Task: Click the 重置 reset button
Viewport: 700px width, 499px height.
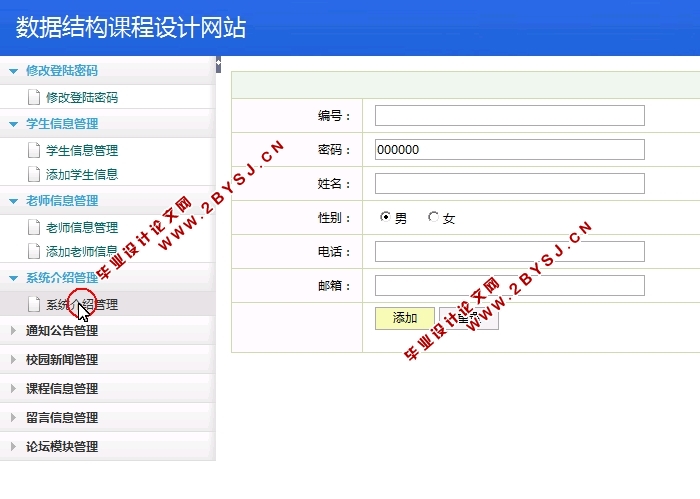Action: 469,318
